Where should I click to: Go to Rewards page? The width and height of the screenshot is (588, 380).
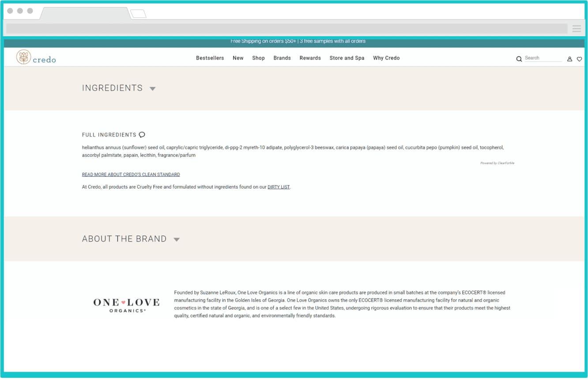coord(310,58)
